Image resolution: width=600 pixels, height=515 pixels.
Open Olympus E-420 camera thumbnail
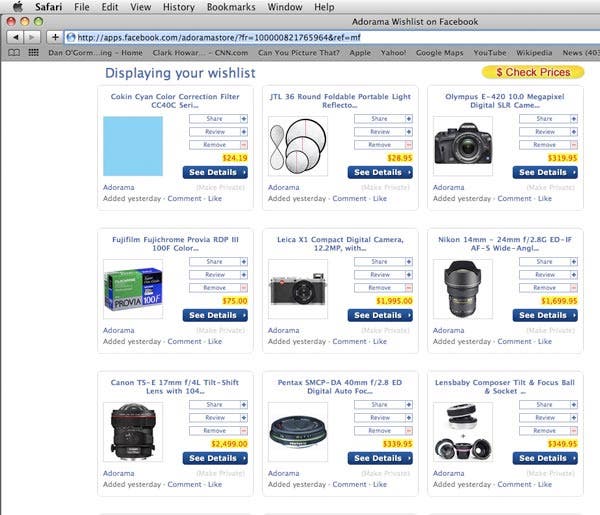tap(463, 146)
